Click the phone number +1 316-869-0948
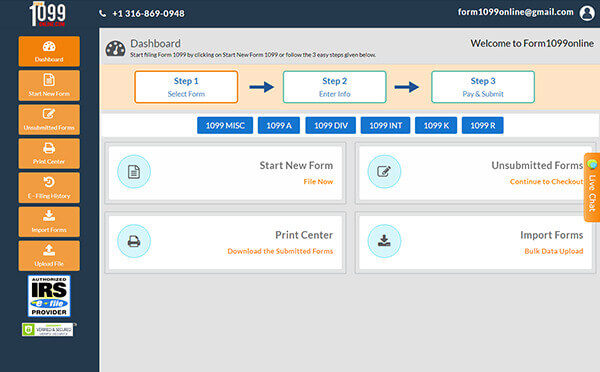Screen dimensions: 600x372 148,13
